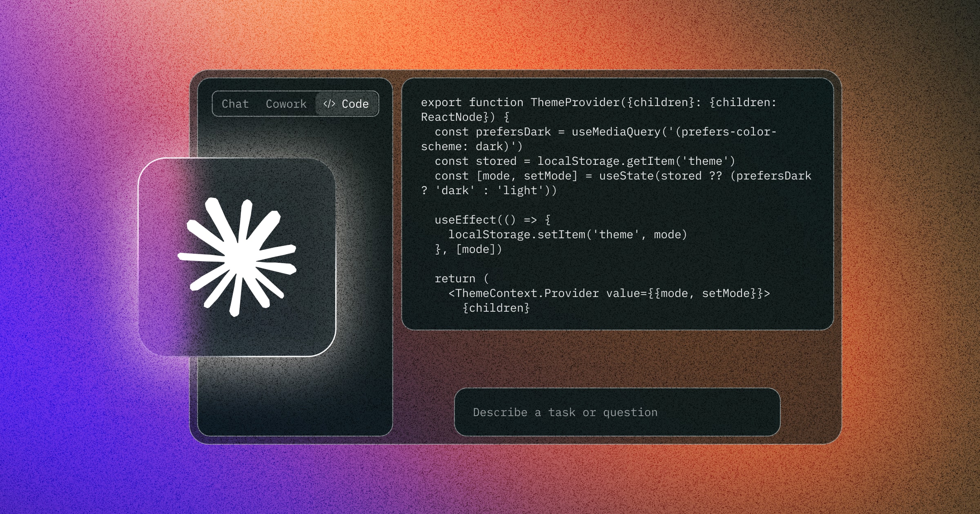Click the "localStorage.setItem('theme', mode)" line
This screenshot has height=514, width=980.
pos(568,235)
